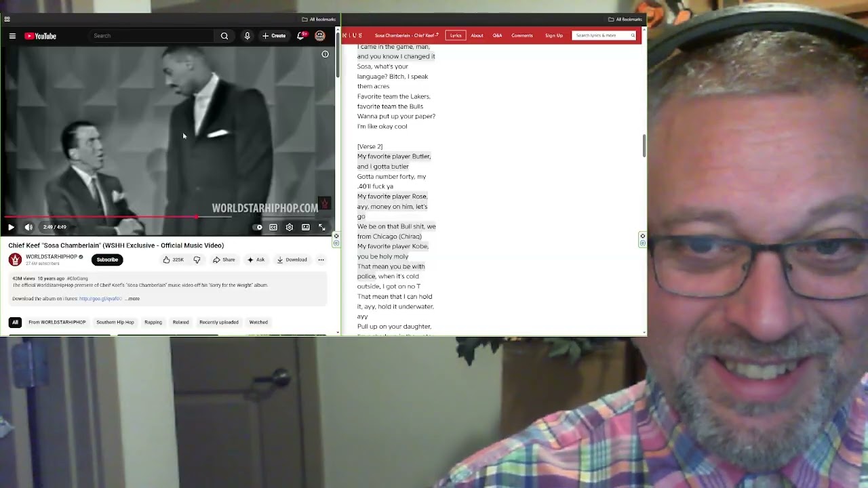Share the Chief Keef video
Screen dimensions: 868x488
(x=224, y=260)
